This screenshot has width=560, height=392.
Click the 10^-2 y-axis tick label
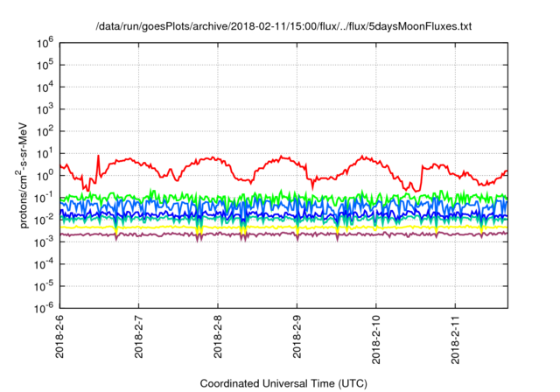(x=44, y=220)
